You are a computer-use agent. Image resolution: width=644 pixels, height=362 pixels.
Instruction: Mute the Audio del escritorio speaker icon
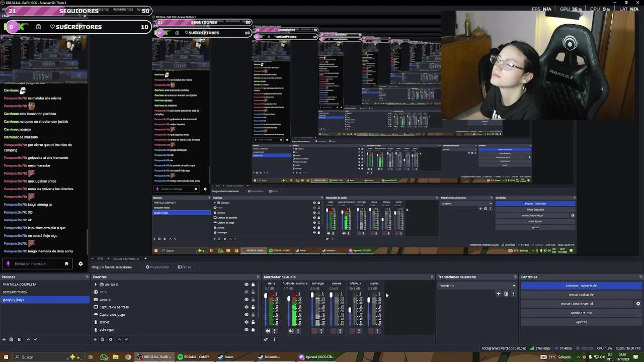[x=291, y=331]
